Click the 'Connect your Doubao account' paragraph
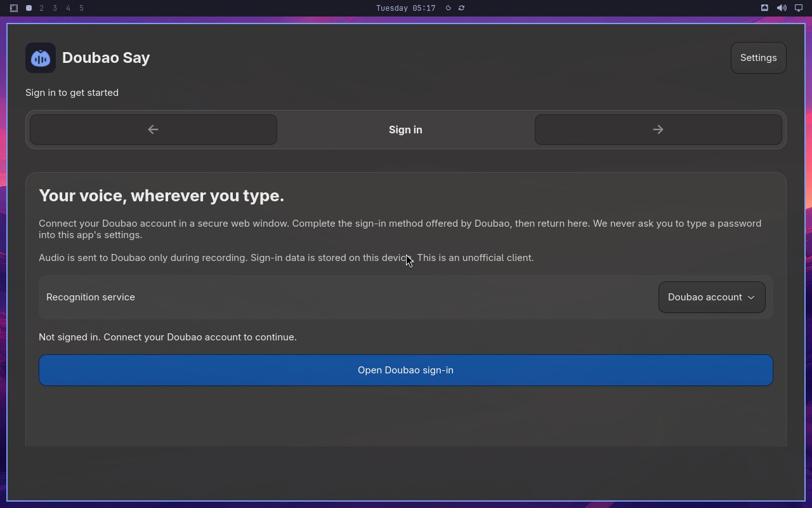 click(x=400, y=229)
